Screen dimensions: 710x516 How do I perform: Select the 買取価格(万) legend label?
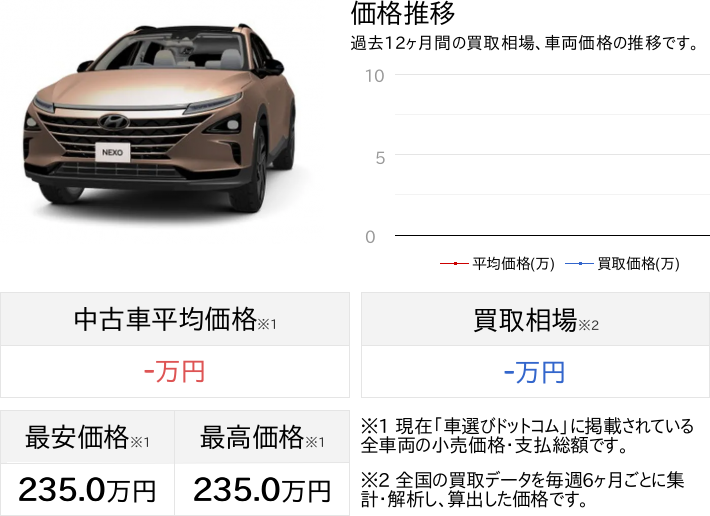click(638, 263)
